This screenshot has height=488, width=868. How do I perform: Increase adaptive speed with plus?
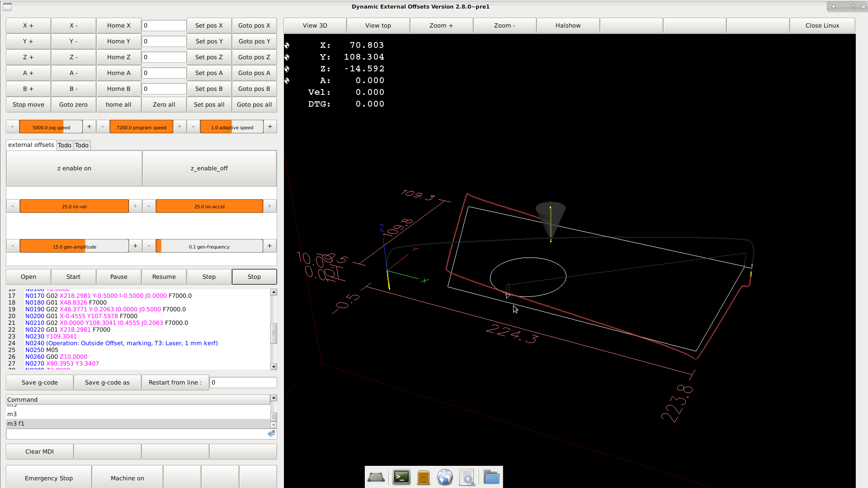click(270, 127)
